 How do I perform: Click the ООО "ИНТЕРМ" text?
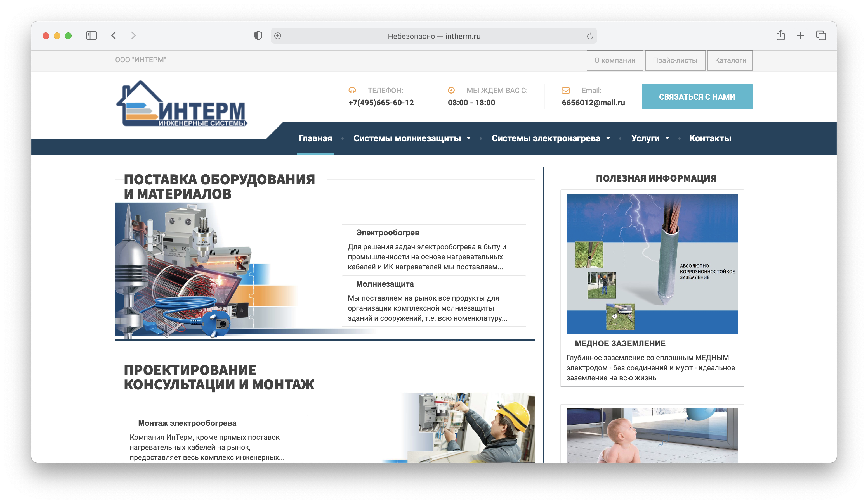click(x=141, y=60)
